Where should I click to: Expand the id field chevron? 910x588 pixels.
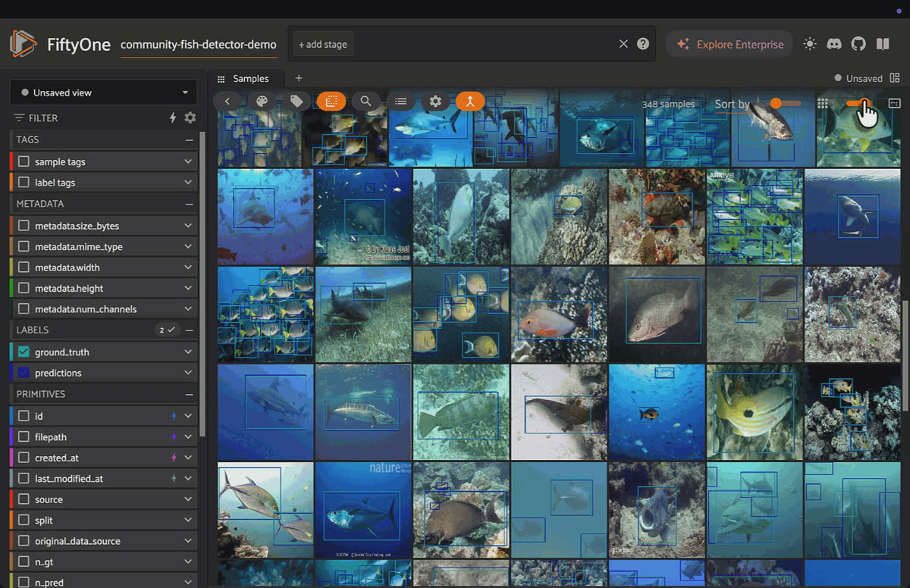coord(188,416)
